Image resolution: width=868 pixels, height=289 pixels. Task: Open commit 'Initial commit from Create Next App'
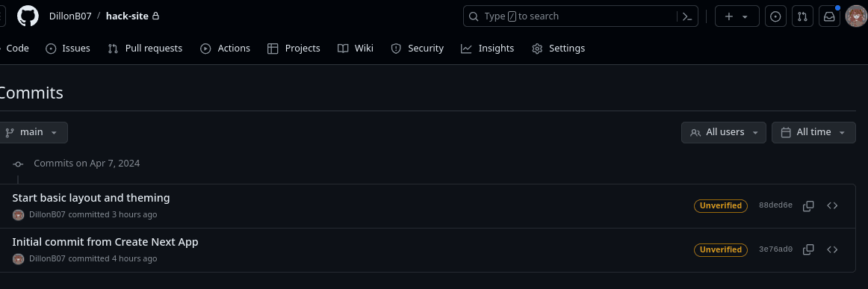coord(105,242)
